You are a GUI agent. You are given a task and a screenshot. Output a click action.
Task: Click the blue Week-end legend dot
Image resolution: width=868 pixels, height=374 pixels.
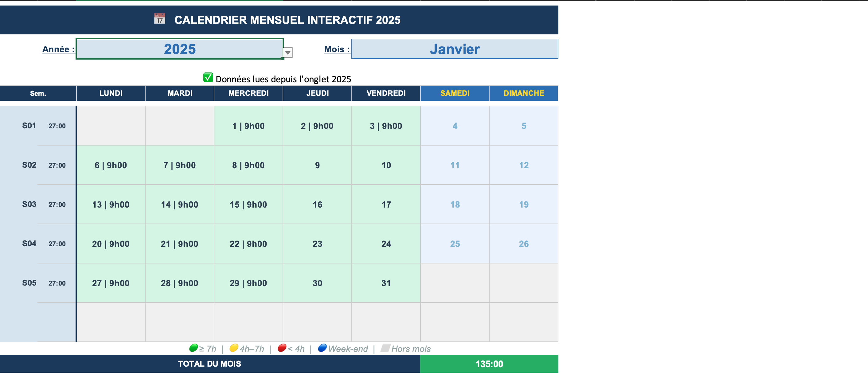(322, 348)
